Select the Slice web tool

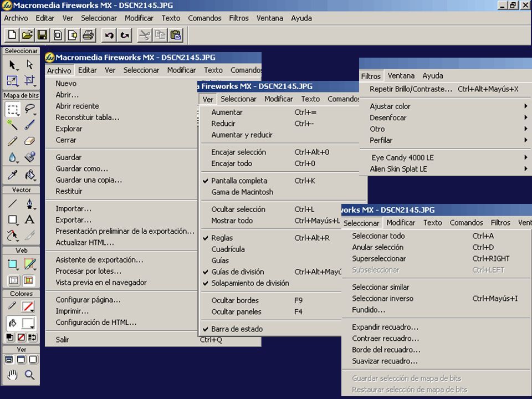[29, 264]
